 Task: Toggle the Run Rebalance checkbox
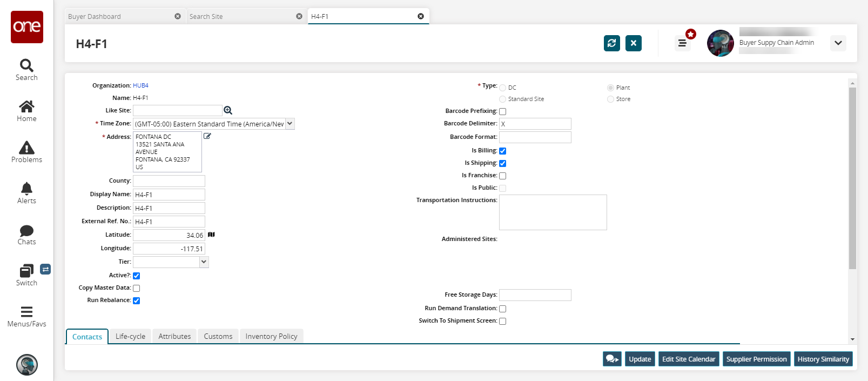coord(137,300)
